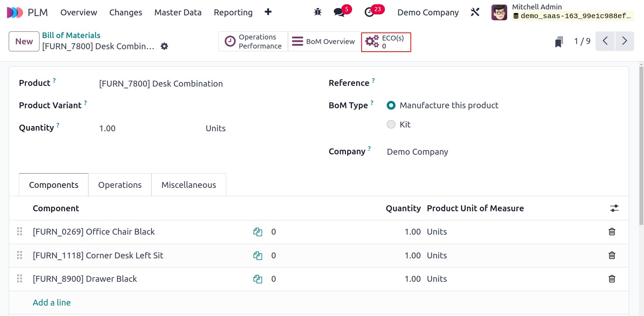This screenshot has height=316, width=644.
Task: Open column options adjust-settings icon
Action: [614, 208]
